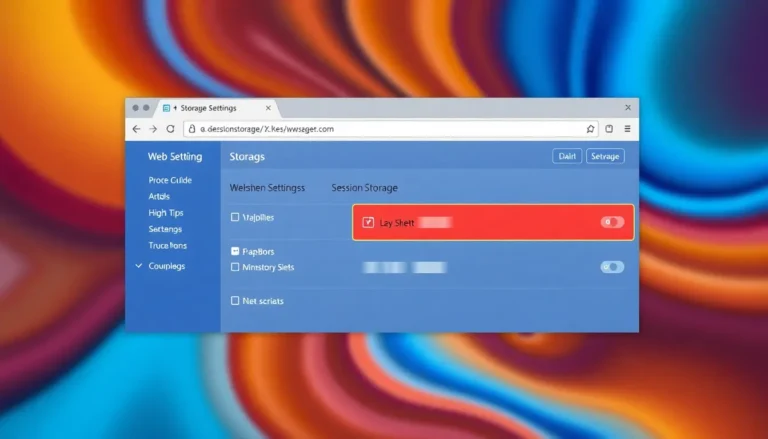Click the Web Setting sidebar heading
The image size is (768, 439).
pos(175,157)
